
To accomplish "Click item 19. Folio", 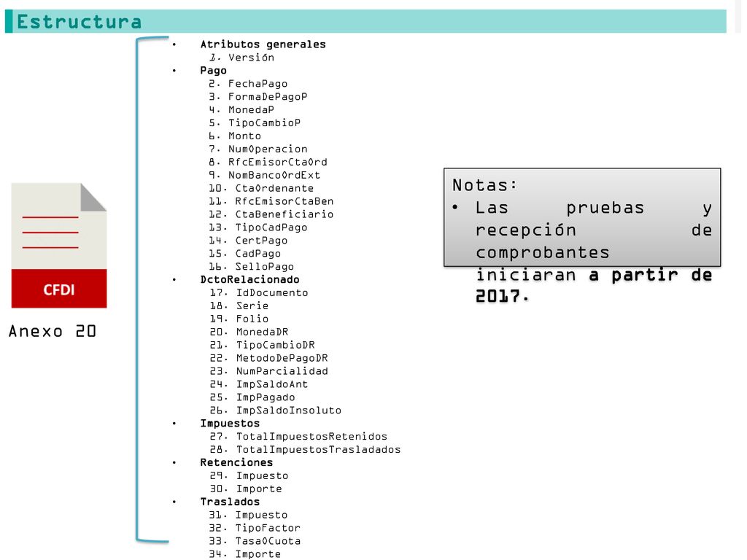I will (239, 319).
